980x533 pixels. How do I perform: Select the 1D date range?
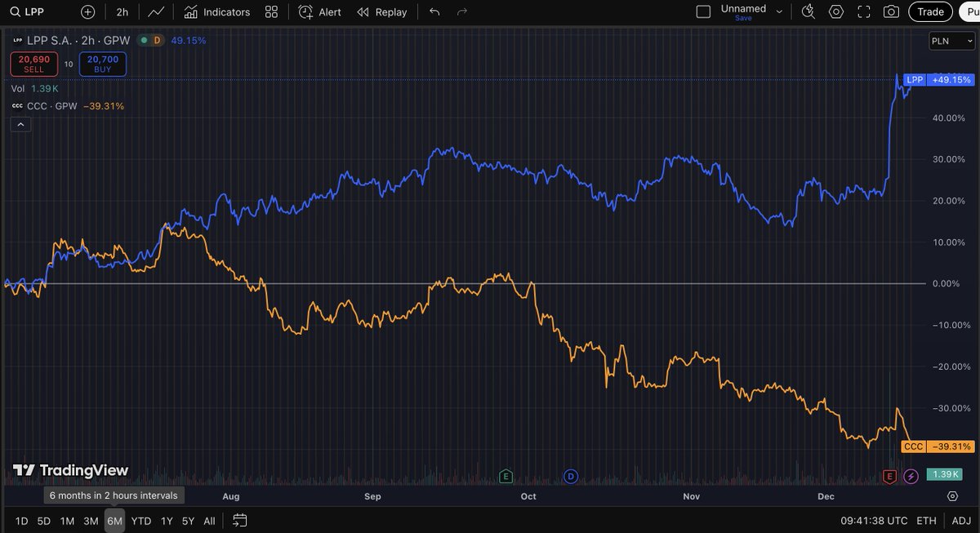(21, 520)
